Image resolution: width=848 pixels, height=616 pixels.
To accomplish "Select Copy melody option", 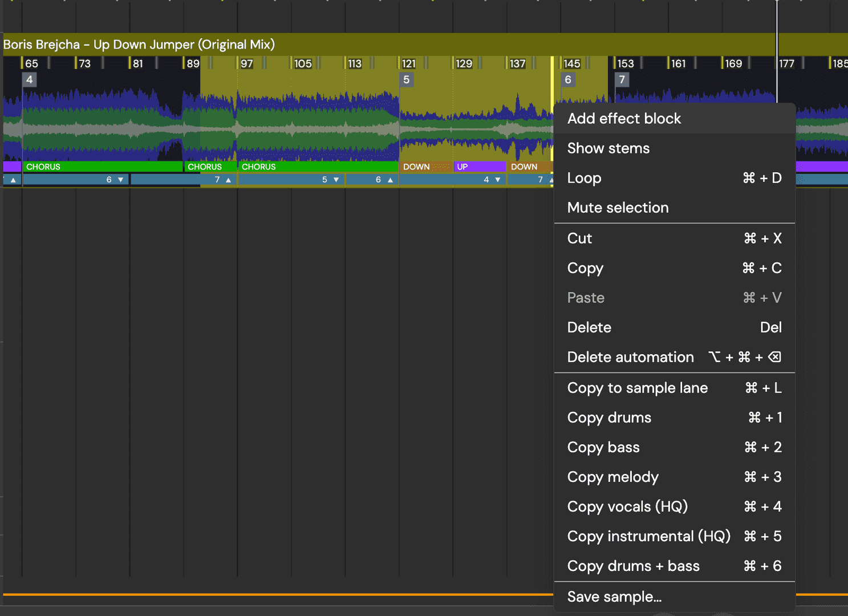I will (x=674, y=477).
